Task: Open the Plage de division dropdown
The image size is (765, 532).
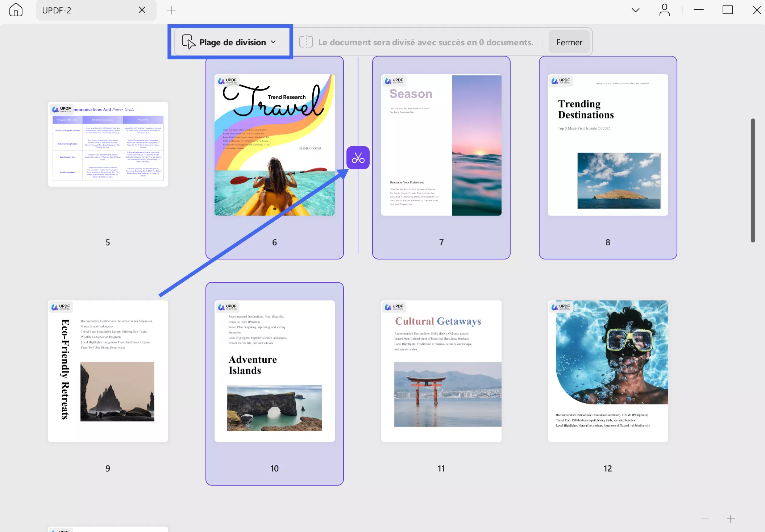Action: 232,42
